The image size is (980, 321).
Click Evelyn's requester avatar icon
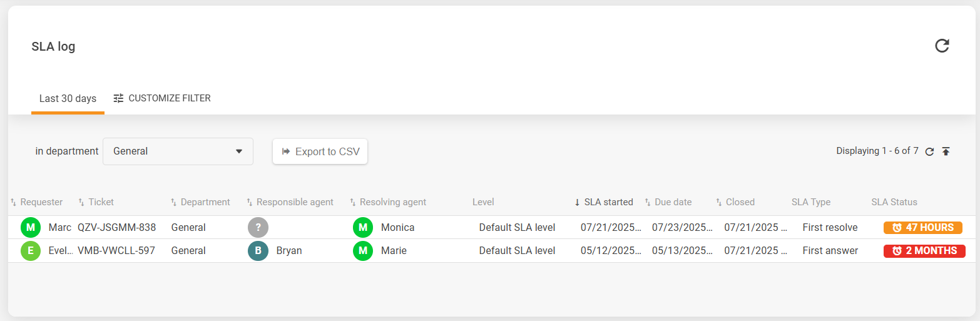click(30, 251)
